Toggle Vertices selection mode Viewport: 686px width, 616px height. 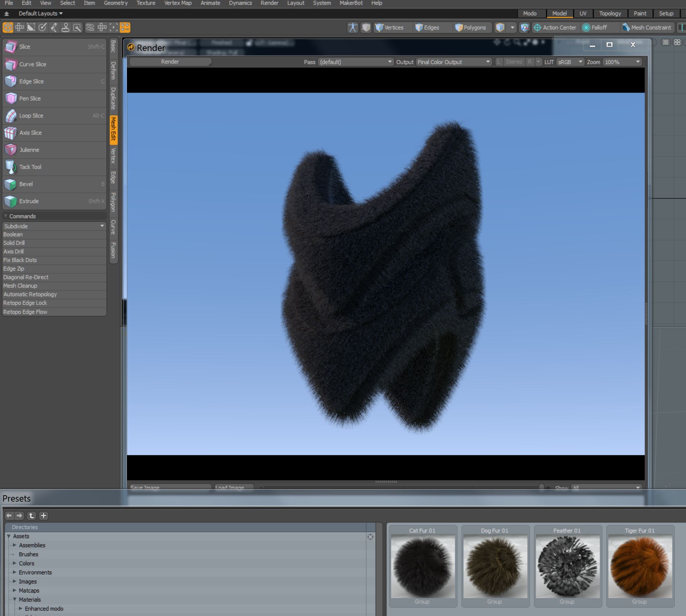click(x=390, y=28)
